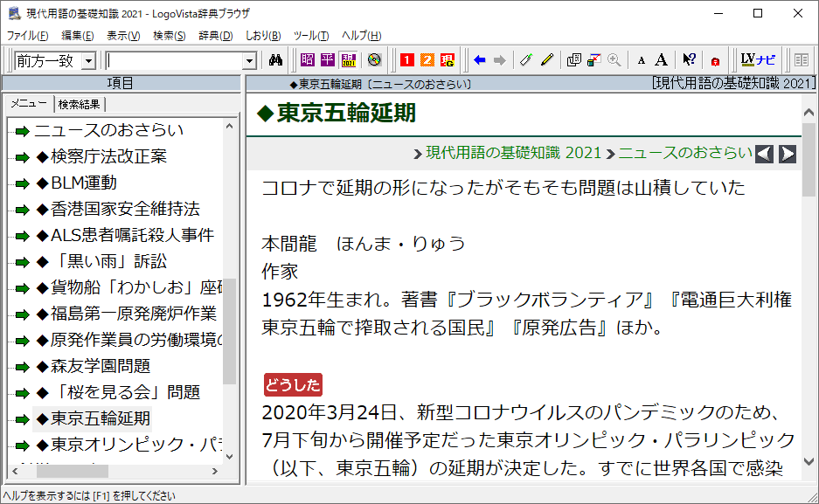Image resolution: width=819 pixels, height=504 pixels.
Task: Open the ファイル menu
Action: click(x=28, y=36)
